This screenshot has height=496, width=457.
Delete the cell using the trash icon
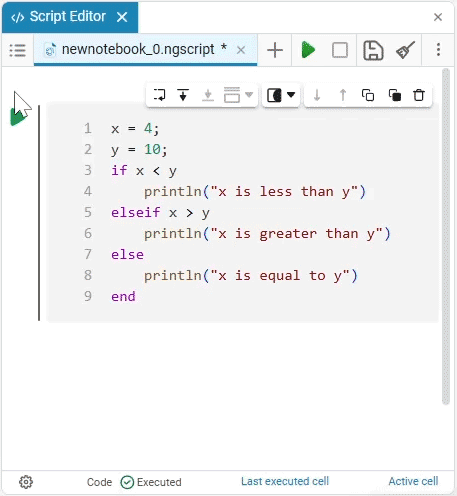[x=419, y=95]
